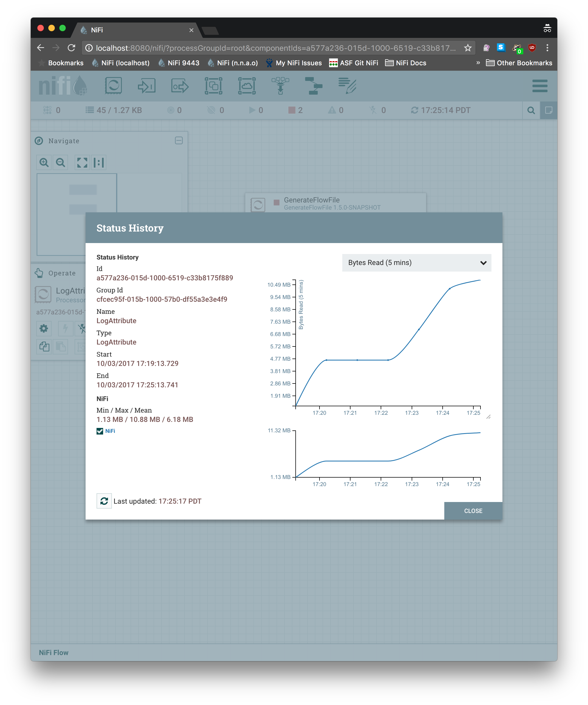Open the flow search magnifier
Viewport: 588px width, 705px height.
pos(531,111)
